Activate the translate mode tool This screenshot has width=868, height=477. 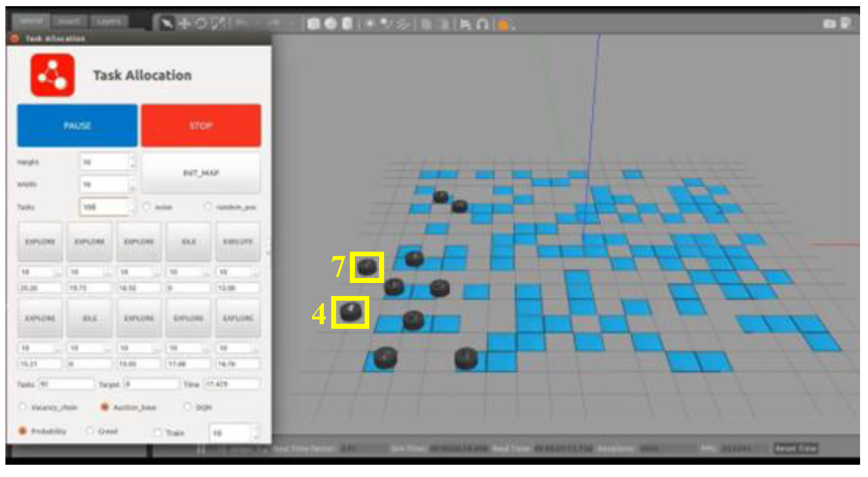[184, 24]
